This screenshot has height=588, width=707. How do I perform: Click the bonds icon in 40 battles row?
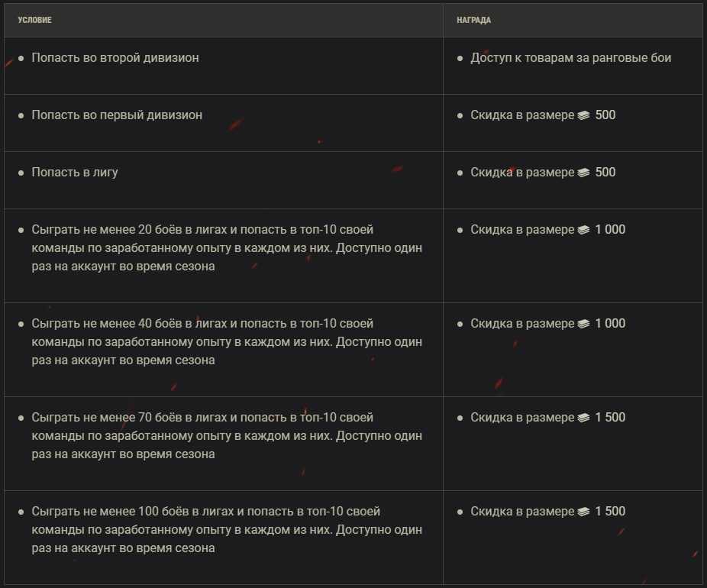click(583, 324)
